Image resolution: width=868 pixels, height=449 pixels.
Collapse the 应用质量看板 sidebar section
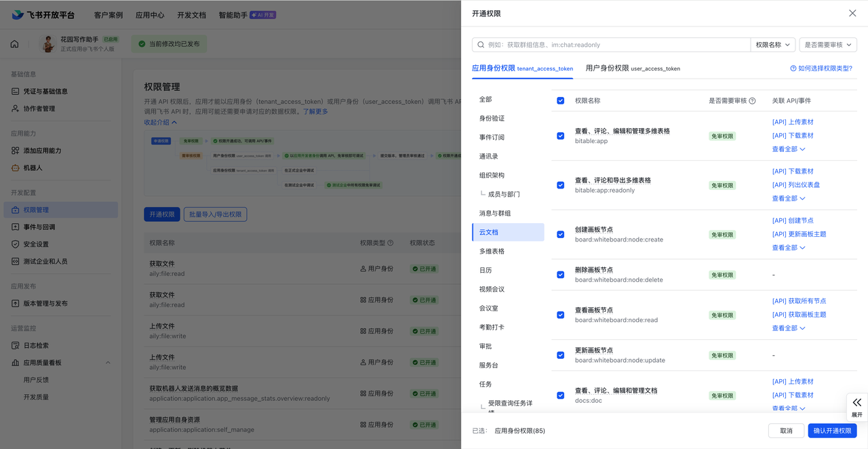[x=107, y=362]
